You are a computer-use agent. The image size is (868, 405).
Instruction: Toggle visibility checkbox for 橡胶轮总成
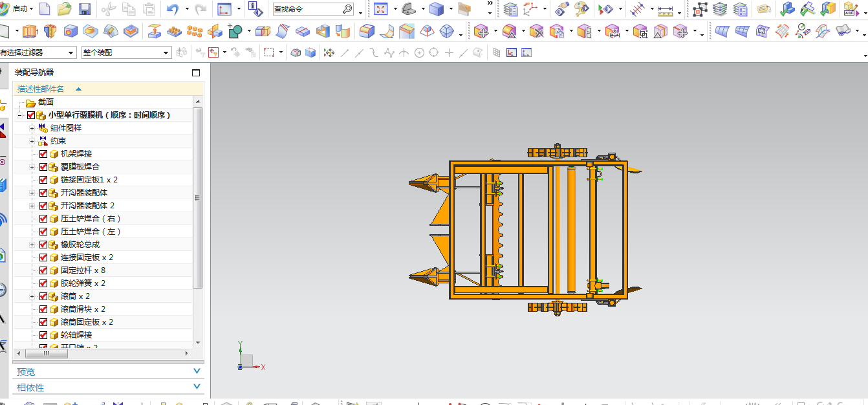(43, 245)
